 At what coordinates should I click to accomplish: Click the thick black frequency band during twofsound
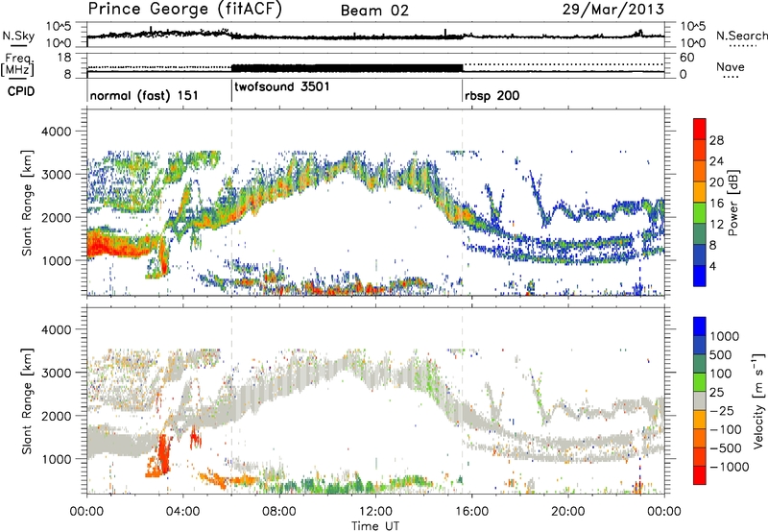click(347, 68)
